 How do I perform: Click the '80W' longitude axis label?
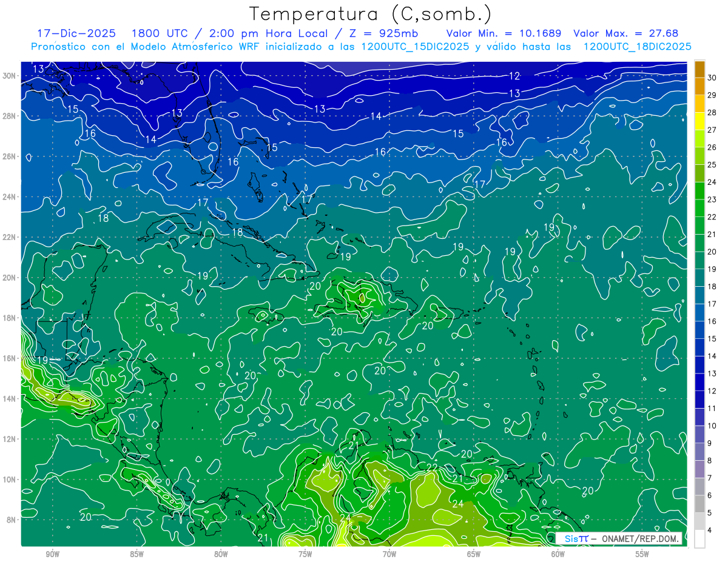pos(221,554)
